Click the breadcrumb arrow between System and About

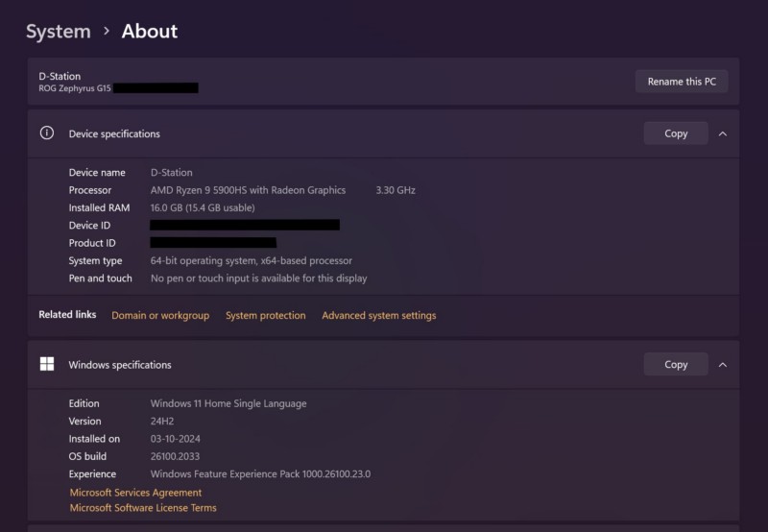click(106, 32)
